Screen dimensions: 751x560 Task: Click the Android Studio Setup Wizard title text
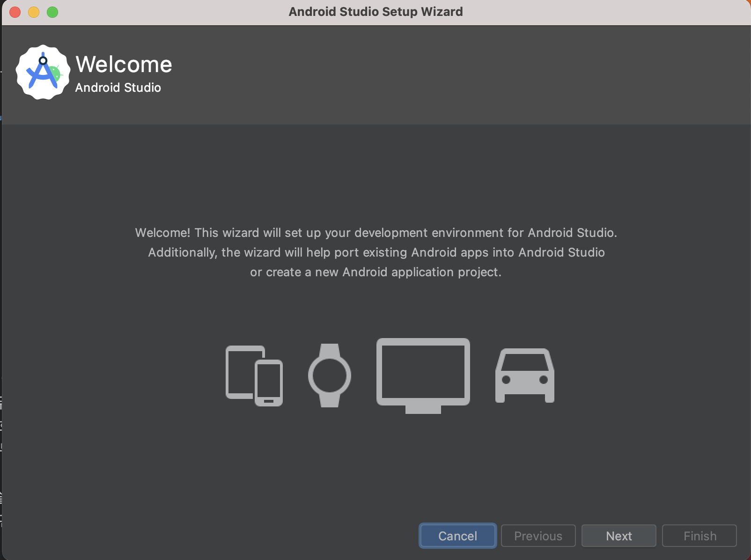(375, 12)
